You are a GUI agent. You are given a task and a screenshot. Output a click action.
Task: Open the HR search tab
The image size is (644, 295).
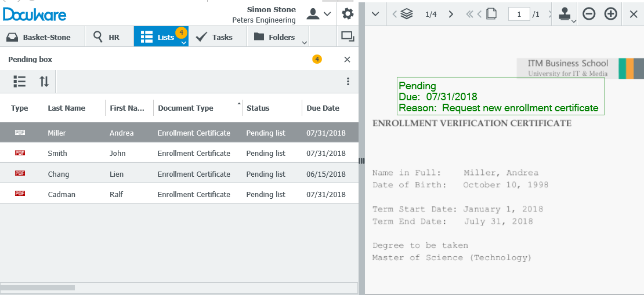[107, 37]
